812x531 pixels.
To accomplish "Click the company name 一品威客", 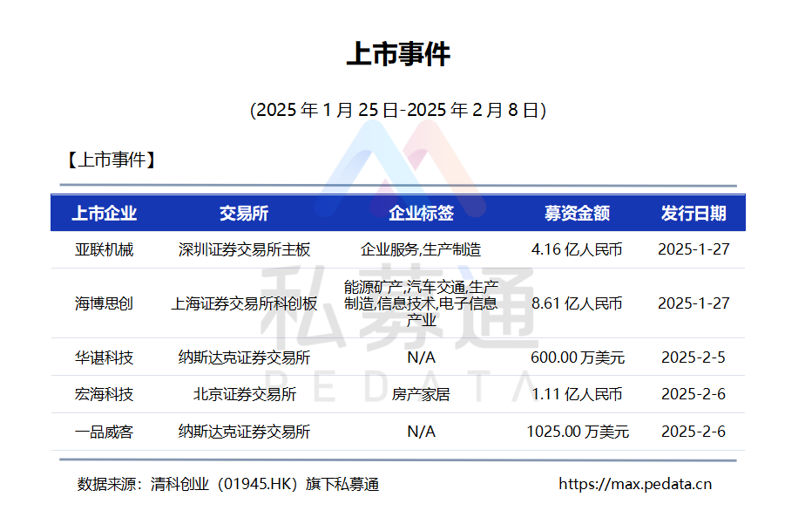I will pyautogui.click(x=104, y=432).
